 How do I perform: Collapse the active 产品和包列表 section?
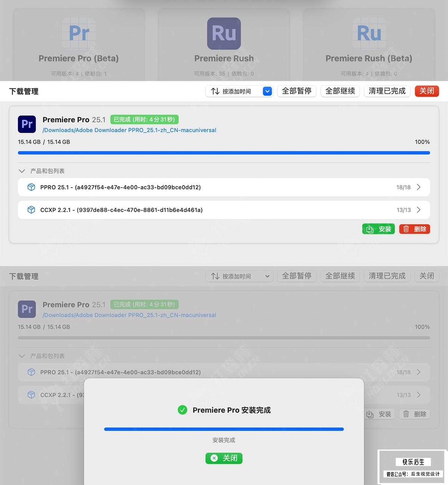[x=22, y=171]
